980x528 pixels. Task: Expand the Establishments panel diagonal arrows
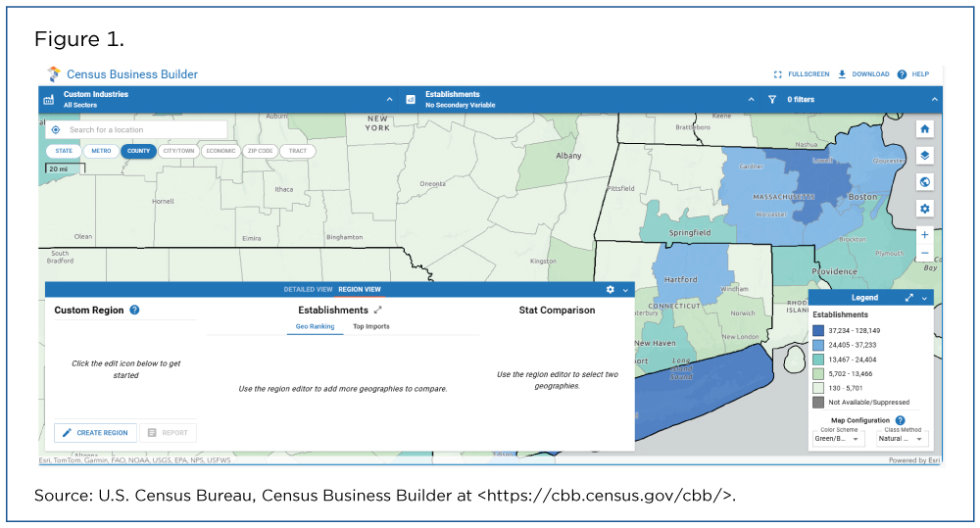click(377, 310)
